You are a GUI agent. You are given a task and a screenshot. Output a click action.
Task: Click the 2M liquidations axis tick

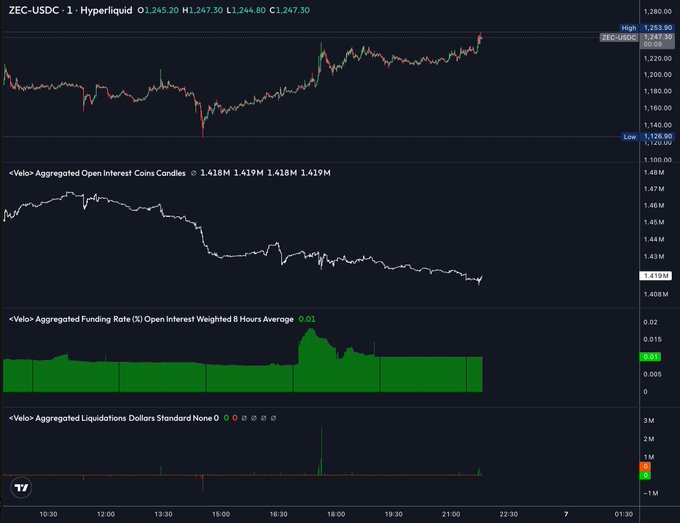click(649, 439)
